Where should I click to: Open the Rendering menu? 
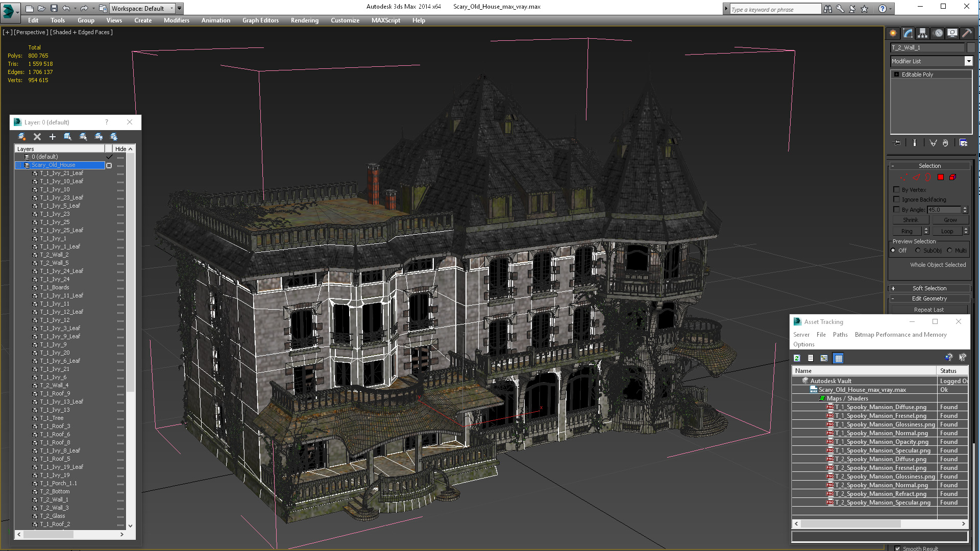coord(305,20)
